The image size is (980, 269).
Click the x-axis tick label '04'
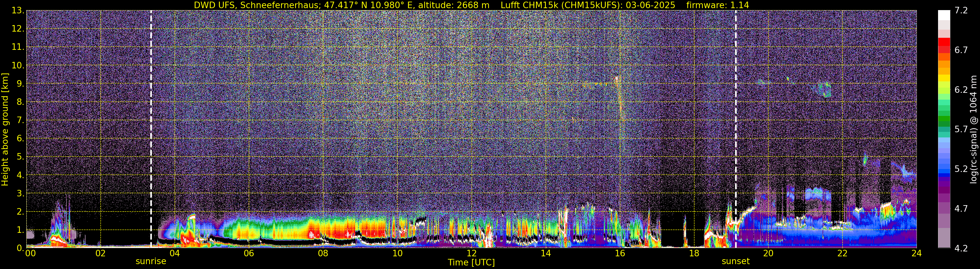175,254
